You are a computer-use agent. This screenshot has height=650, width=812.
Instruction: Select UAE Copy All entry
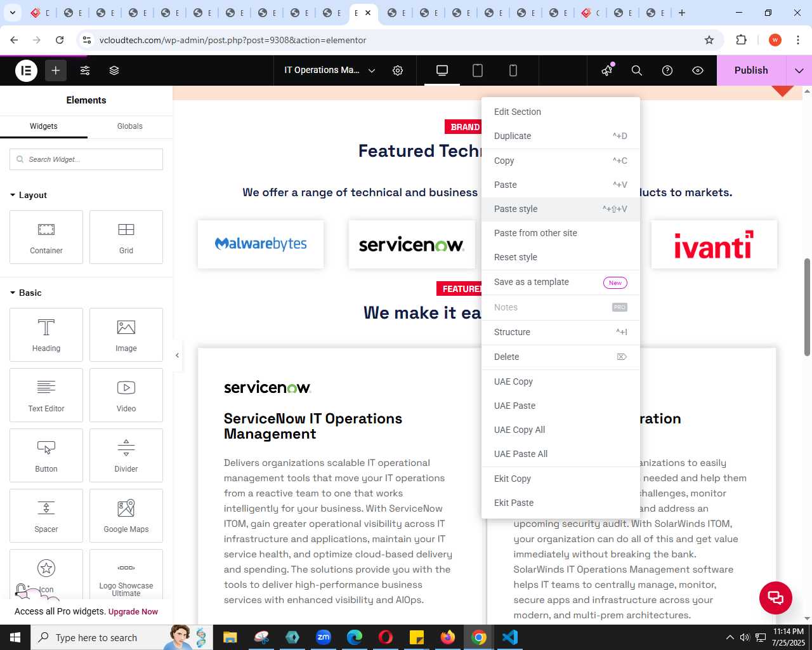pyautogui.click(x=561, y=430)
